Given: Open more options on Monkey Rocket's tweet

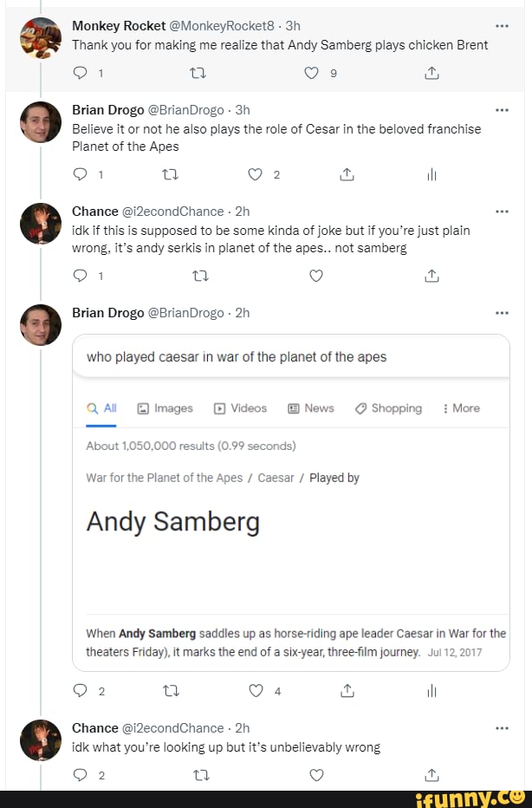Looking at the screenshot, I should [502, 25].
